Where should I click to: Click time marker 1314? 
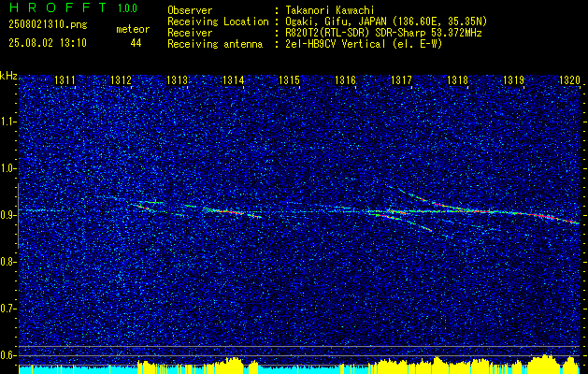(234, 79)
